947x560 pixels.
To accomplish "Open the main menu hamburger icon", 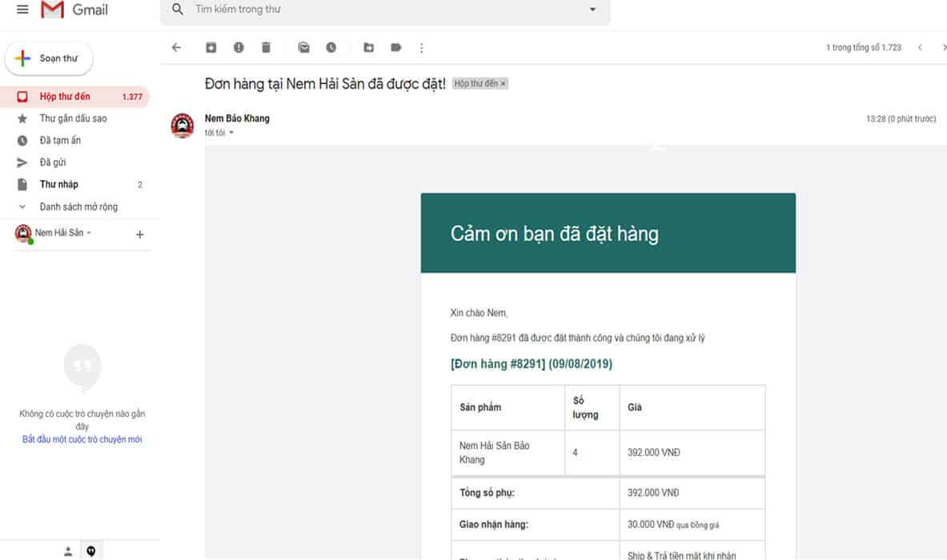I will (x=22, y=10).
